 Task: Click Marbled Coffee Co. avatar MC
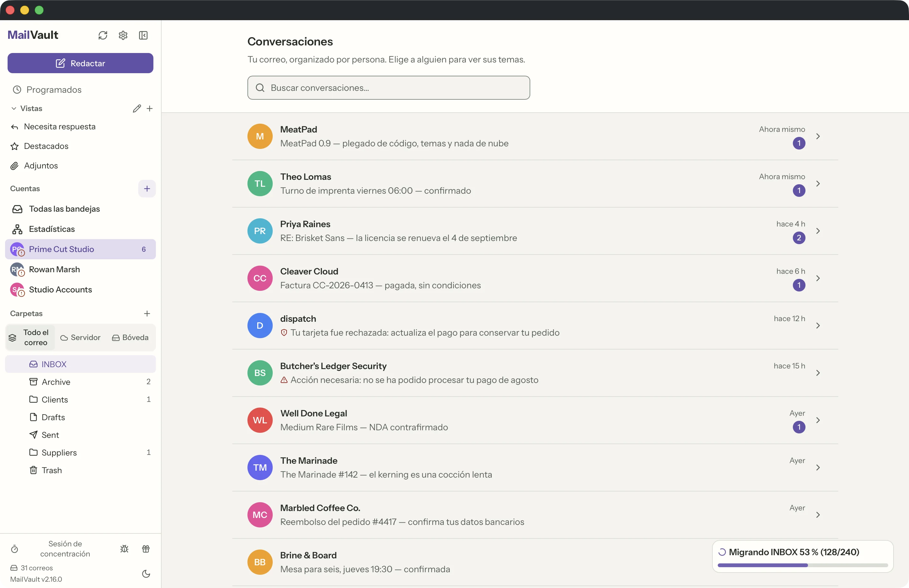pos(260,515)
